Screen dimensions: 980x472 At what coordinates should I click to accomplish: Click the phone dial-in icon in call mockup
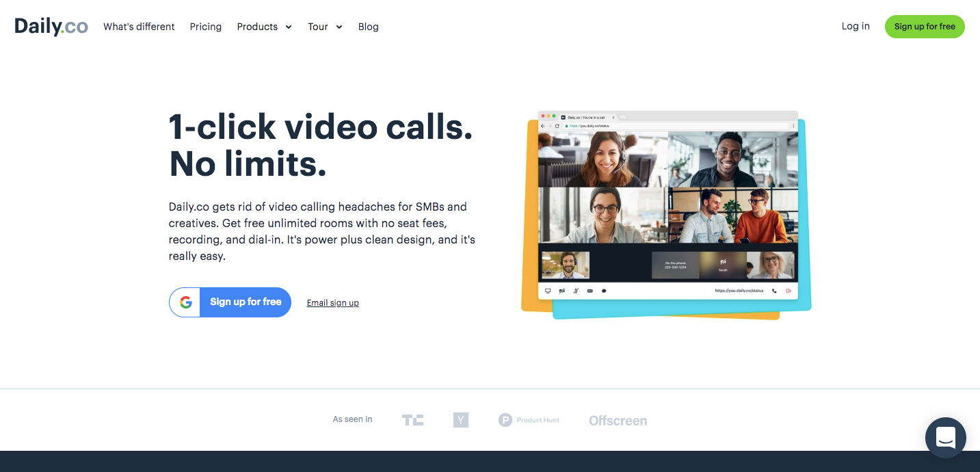[x=774, y=291]
